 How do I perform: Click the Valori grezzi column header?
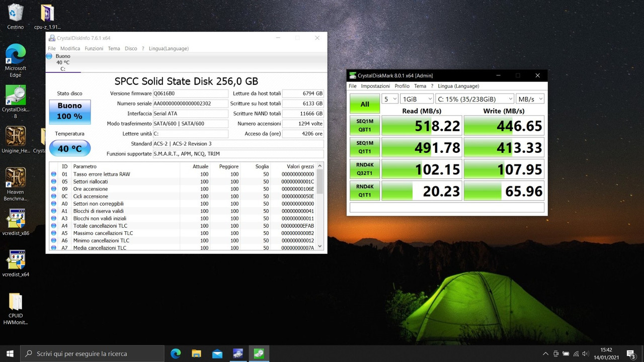click(300, 166)
